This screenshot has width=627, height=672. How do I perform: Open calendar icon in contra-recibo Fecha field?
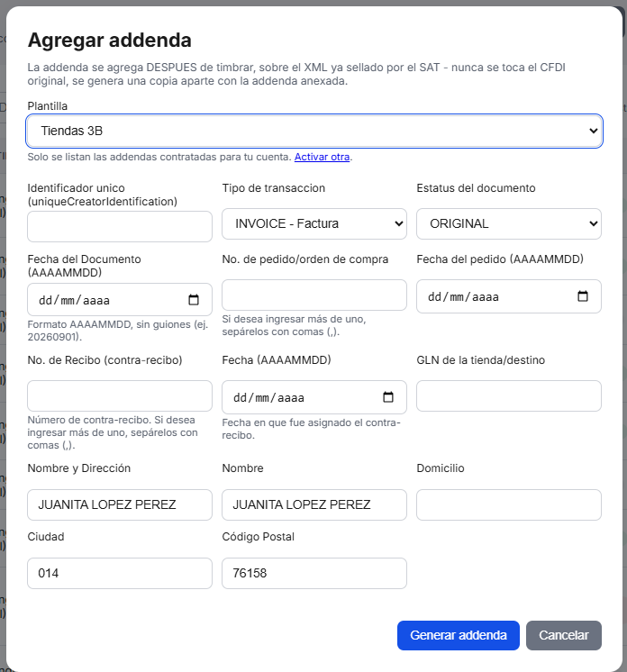click(388, 397)
